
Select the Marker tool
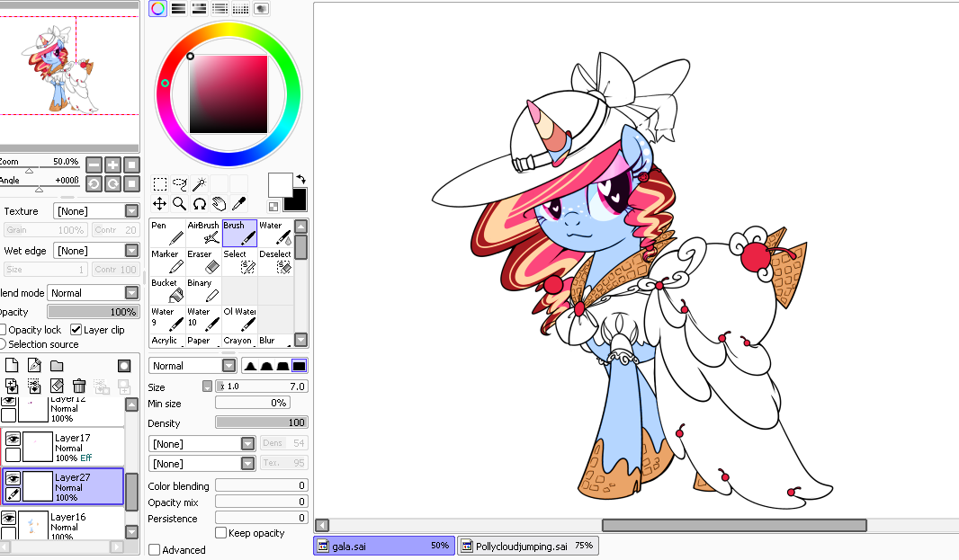(167, 262)
